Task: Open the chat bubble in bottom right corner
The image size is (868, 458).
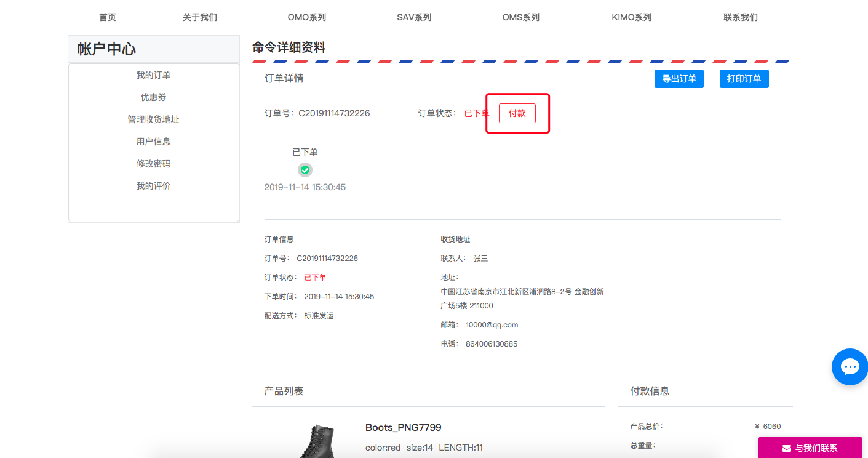Action: pyautogui.click(x=850, y=367)
